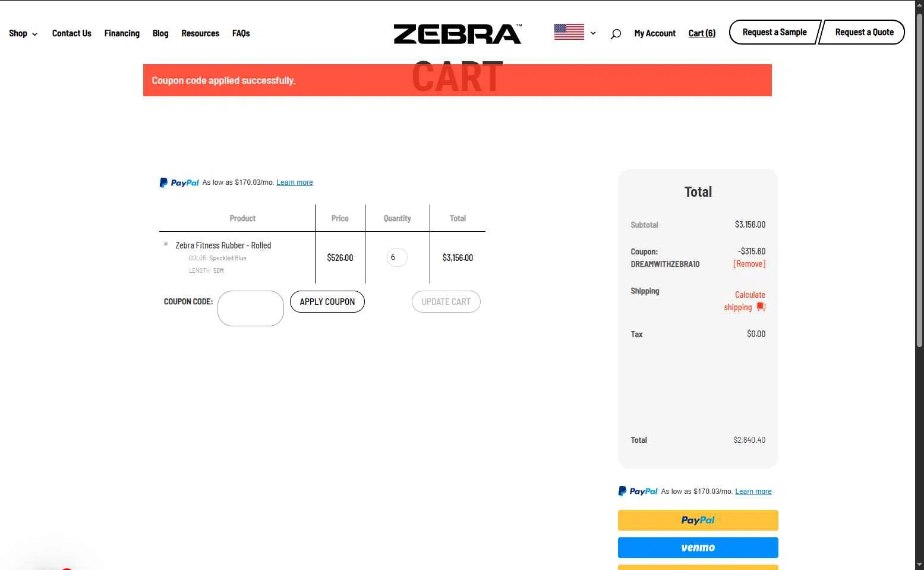Go to the Blog

(160, 33)
